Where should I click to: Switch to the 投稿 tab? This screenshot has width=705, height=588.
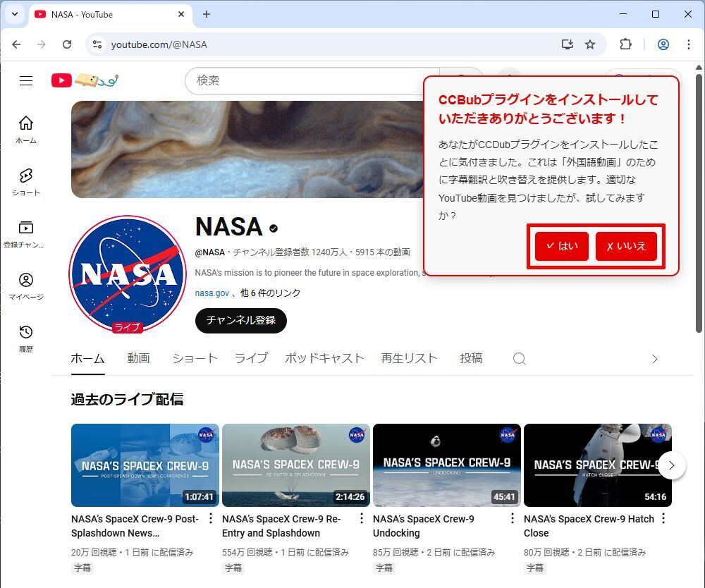(471, 359)
